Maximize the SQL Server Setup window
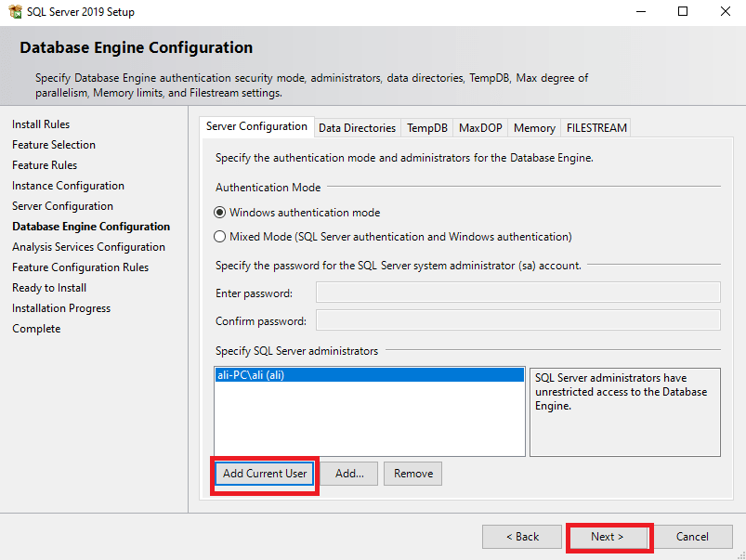The image size is (746, 560). (x=683, y=11)
